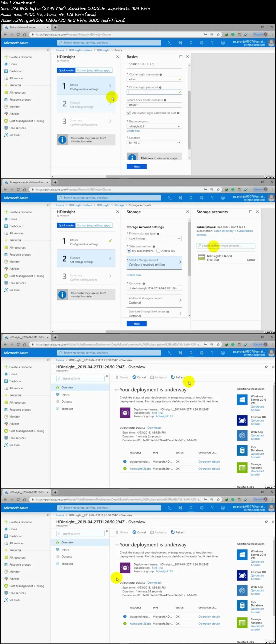Maximize the Basics blade
This screenshot has height=644, width=276.
(x=181, y=57)
